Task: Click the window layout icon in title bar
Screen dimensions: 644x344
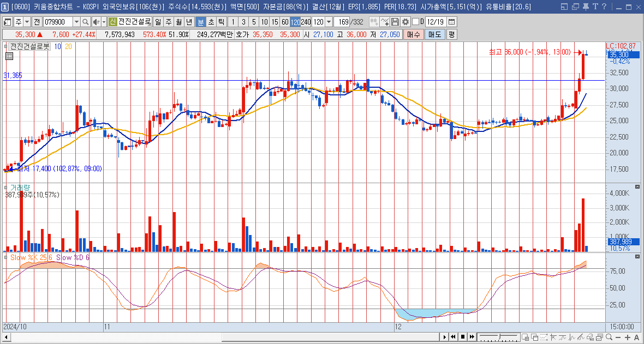Action: pyautogui.click(x=564, y=7)
